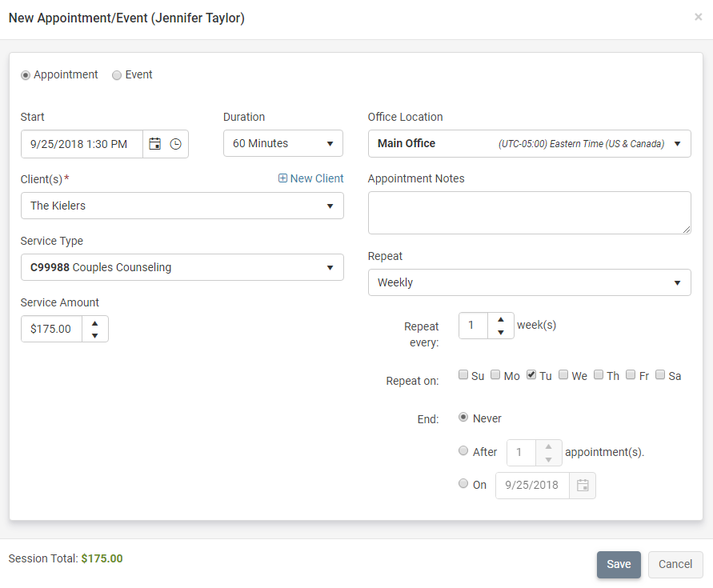Open the Start date calendar picker
The height and width of the screenshot is (588, 713).
point(155,144)
